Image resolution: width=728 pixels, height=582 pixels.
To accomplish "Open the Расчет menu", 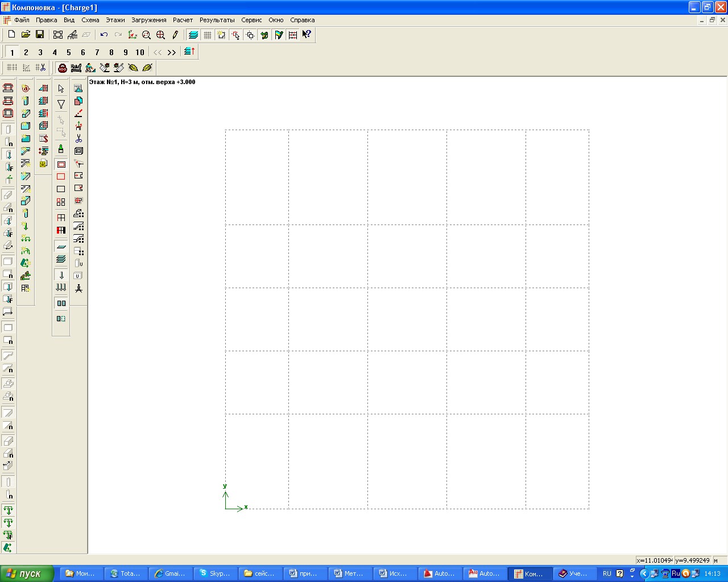I will point(183,20).
